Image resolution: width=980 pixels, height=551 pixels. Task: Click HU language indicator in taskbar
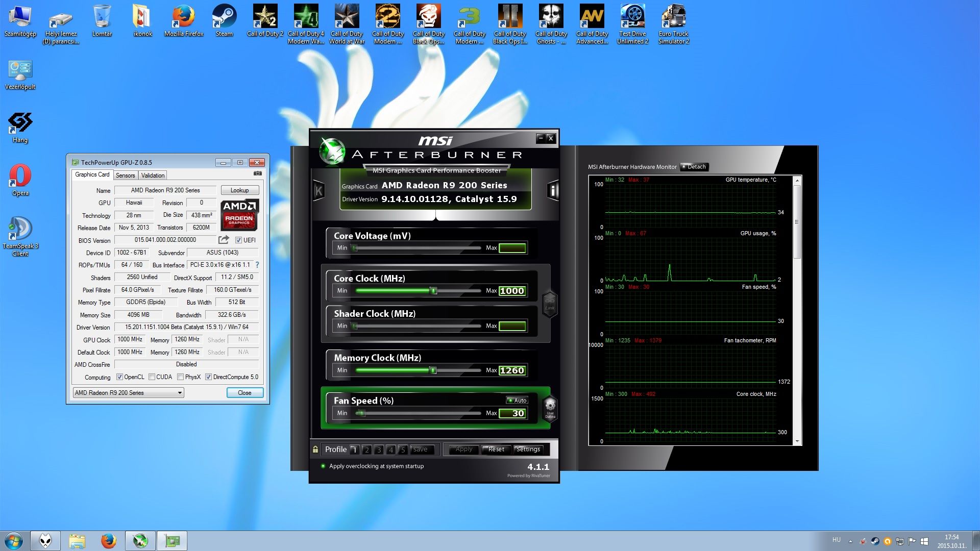click(837, 540)
